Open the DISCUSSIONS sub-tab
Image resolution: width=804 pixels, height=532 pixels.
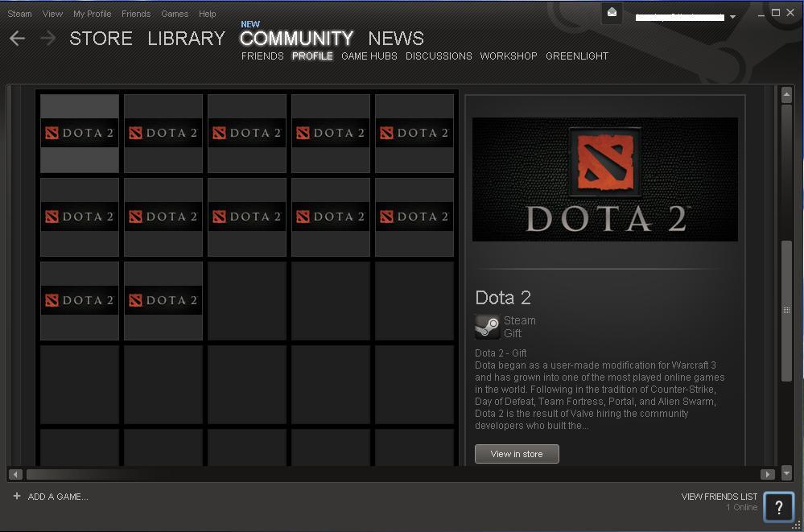click(x=439, y=56)
